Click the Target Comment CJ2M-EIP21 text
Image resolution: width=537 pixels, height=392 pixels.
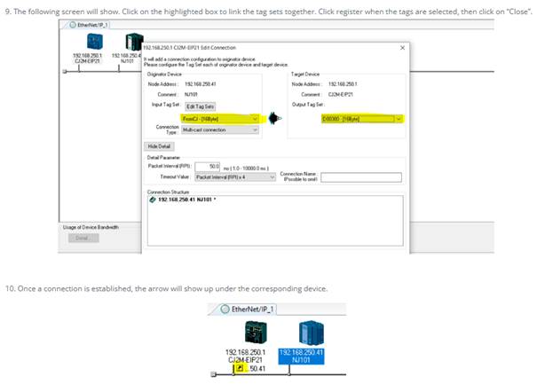pos(341,94)
